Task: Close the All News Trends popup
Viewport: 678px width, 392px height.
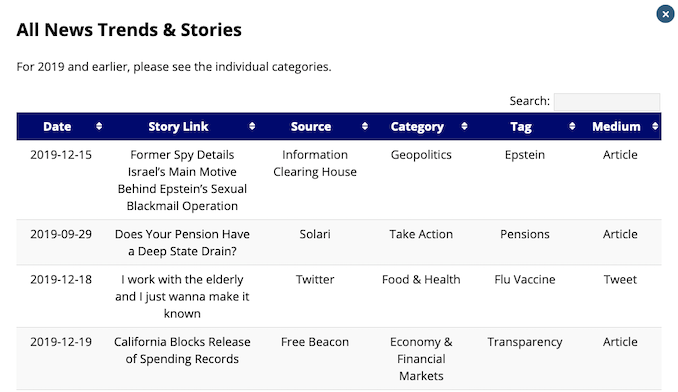Action: point(665,14)
